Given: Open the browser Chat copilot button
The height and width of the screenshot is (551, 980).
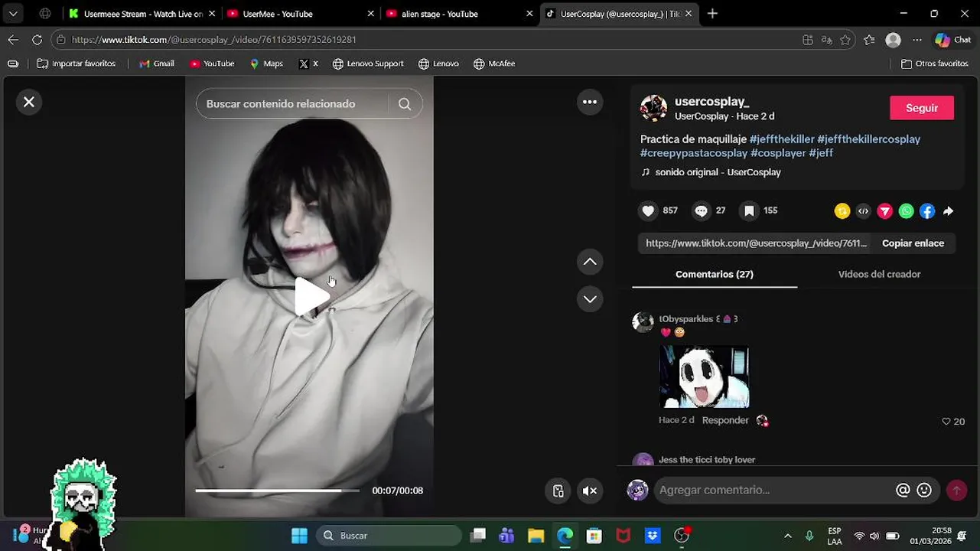Looking at the screenshot, I should (953, 40).
